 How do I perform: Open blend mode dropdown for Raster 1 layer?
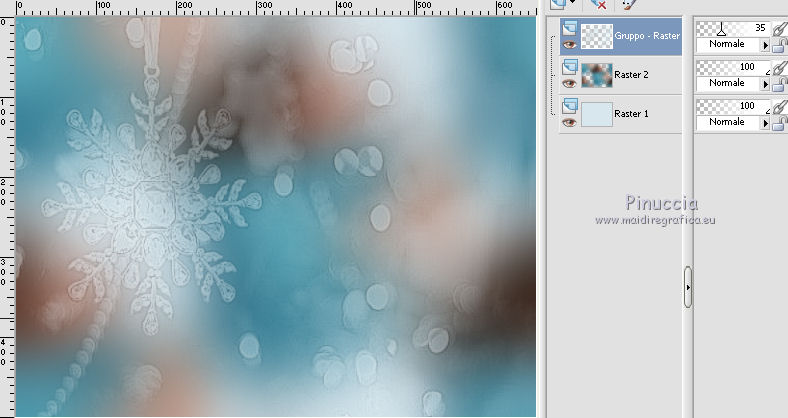(765, 123)
